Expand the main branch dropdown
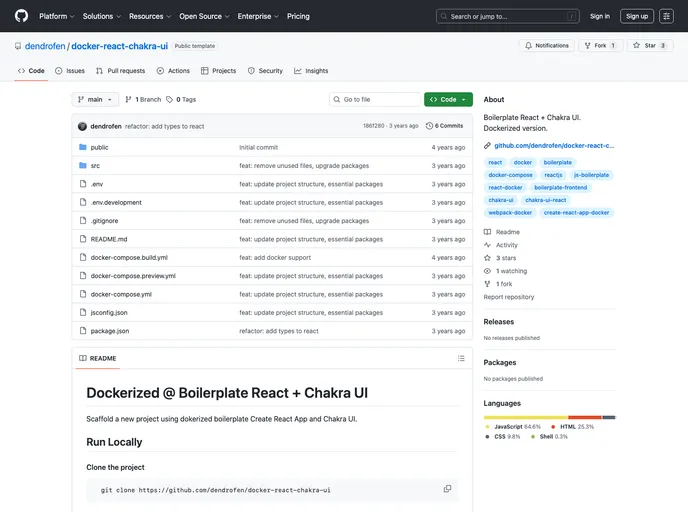688x512 pixels. click(x=96, y=99)
